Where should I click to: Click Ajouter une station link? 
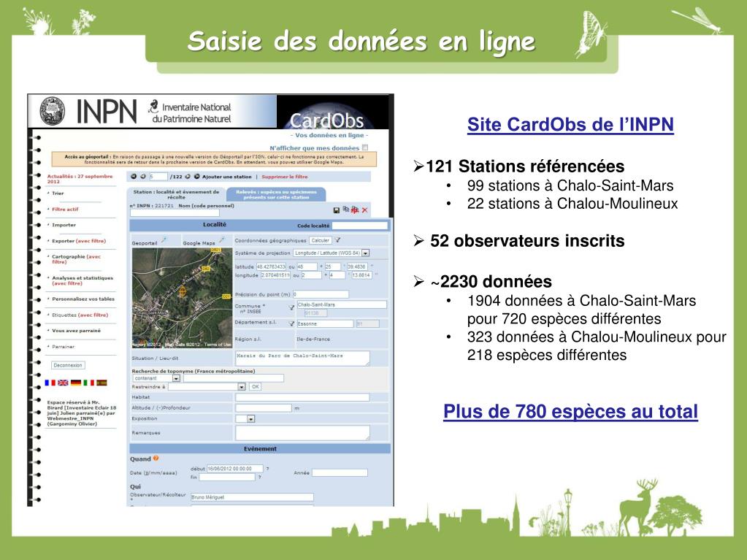(226, 177)
